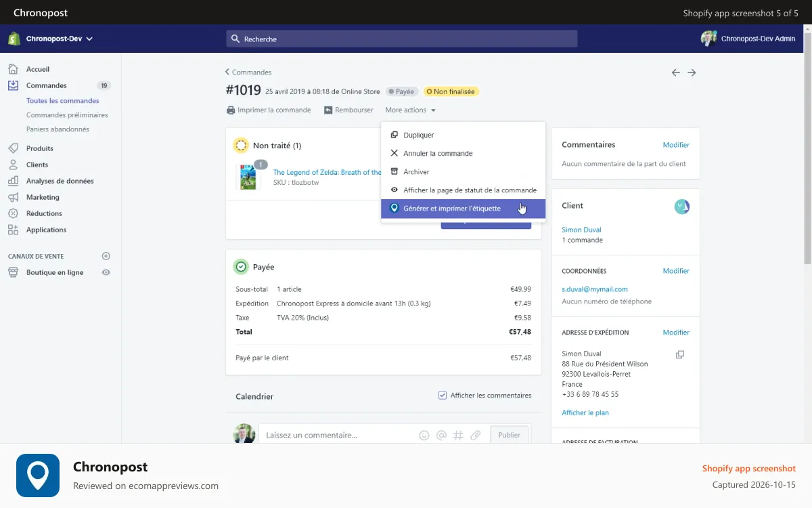This screenshot has width=812, height=508.
Task: Open the Accueil home icon
Action: (x=13, y=69)
